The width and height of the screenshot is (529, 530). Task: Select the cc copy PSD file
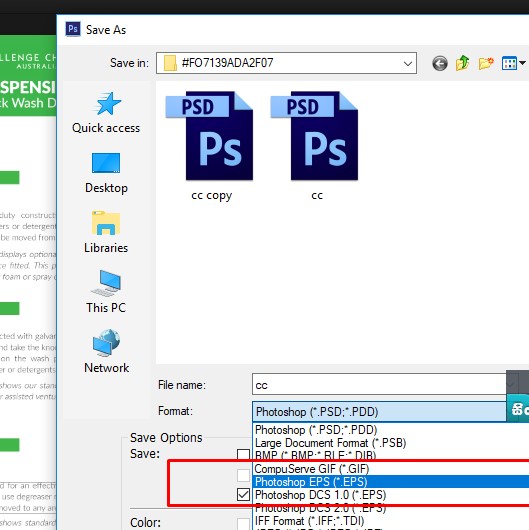point(211,146)
